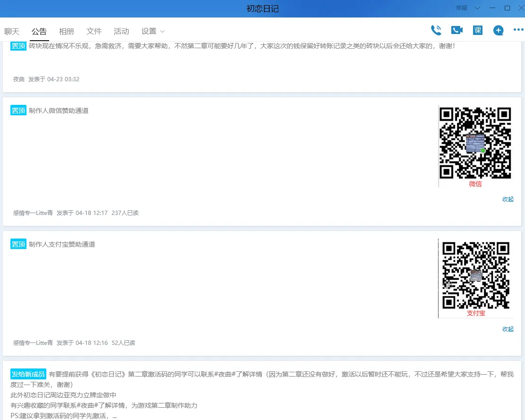This screenshot has width=525, height=420.
Task: Collapse the WeChat announcement via 收起
Action: 508,199
